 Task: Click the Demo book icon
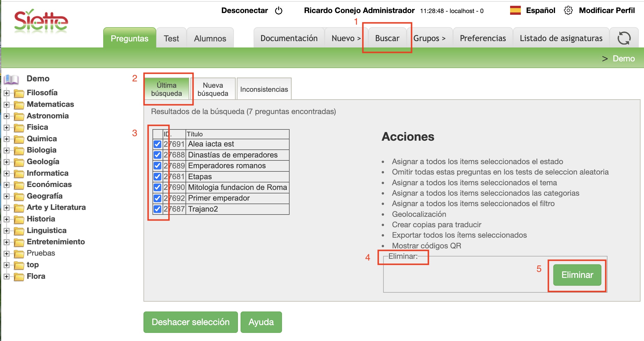tap(11, 79)
